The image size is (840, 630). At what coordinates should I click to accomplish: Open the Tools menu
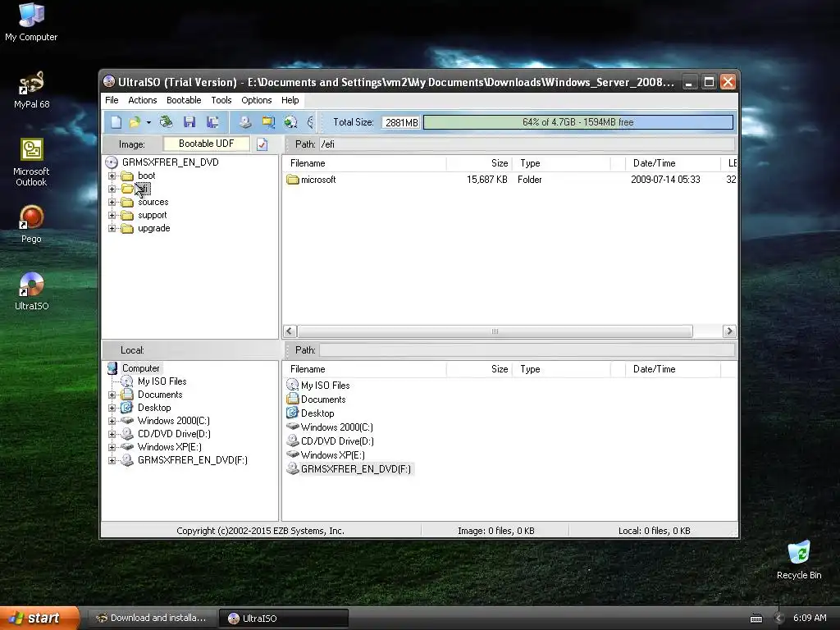(x=221, y=100)
